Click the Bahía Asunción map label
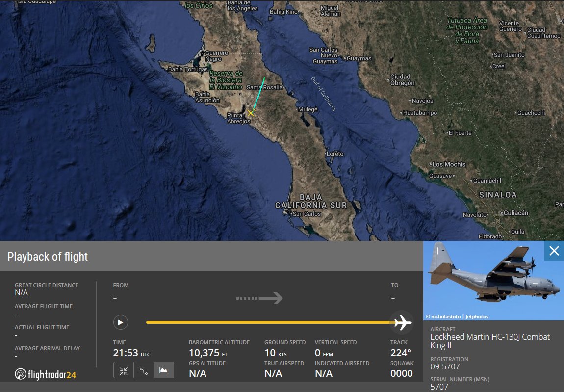 [207, 97]
